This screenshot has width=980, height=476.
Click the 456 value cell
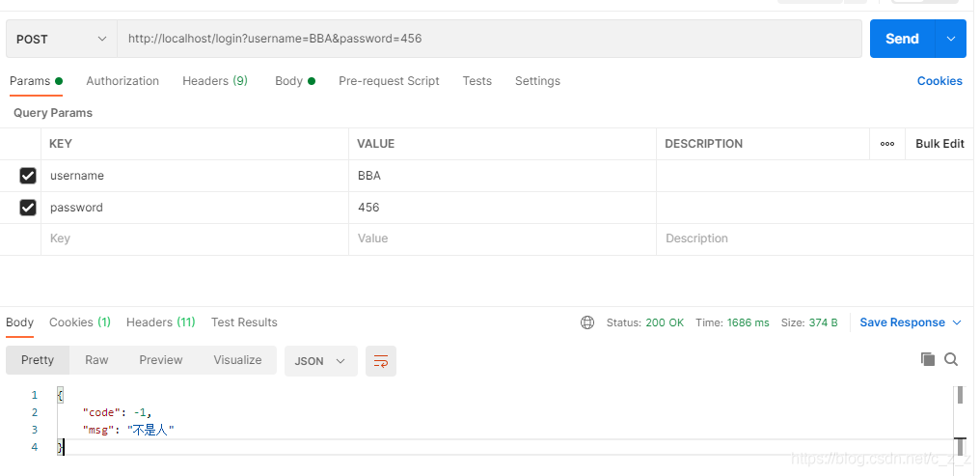point(503,208)
